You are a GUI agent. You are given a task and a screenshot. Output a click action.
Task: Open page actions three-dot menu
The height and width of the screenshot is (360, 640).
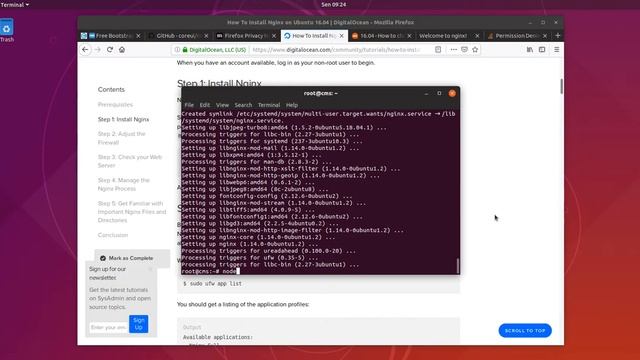[453, 49]
